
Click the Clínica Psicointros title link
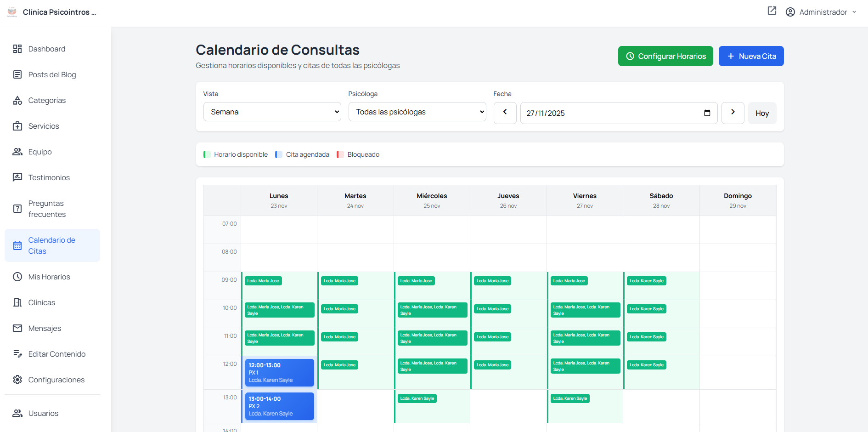click(60, 12)
